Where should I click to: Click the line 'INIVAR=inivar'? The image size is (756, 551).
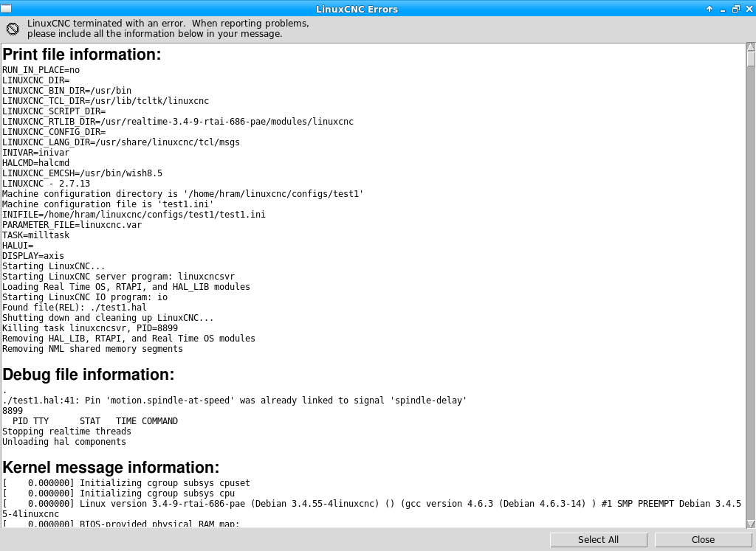point(35,153)
